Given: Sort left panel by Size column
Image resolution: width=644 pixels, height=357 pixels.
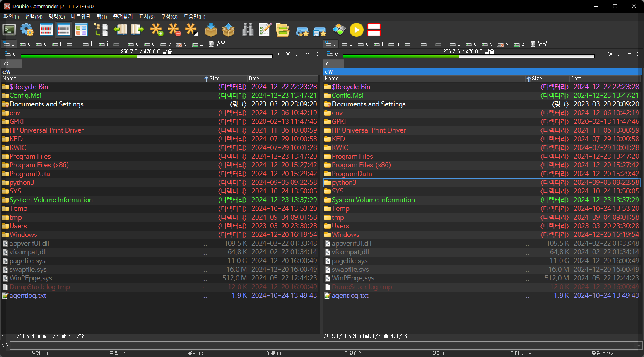Looking at the screenshot, I should point(225,78).
